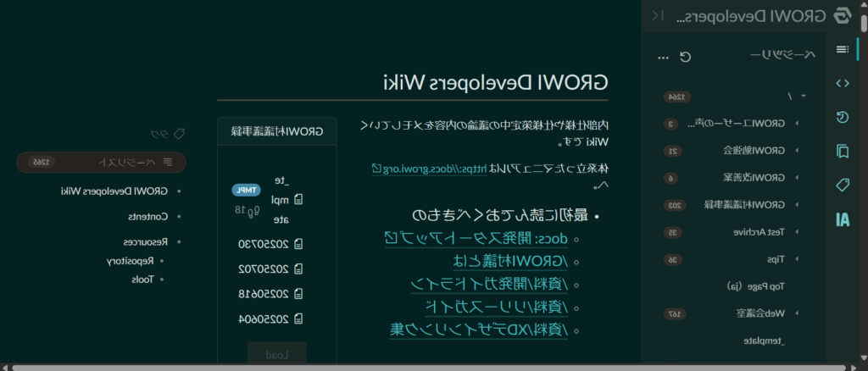The image size is (868, 371).
Task: Open the /GROWI村議とは link
Action: 509,261
